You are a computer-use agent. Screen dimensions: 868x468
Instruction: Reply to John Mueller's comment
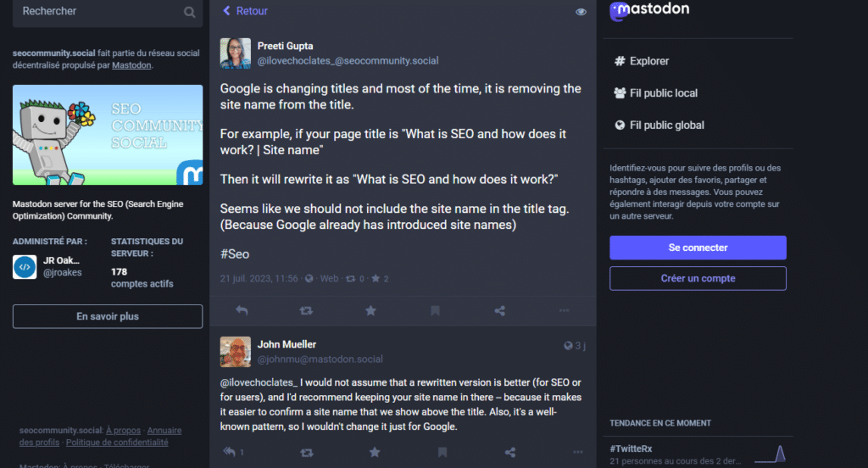(229, 453)
